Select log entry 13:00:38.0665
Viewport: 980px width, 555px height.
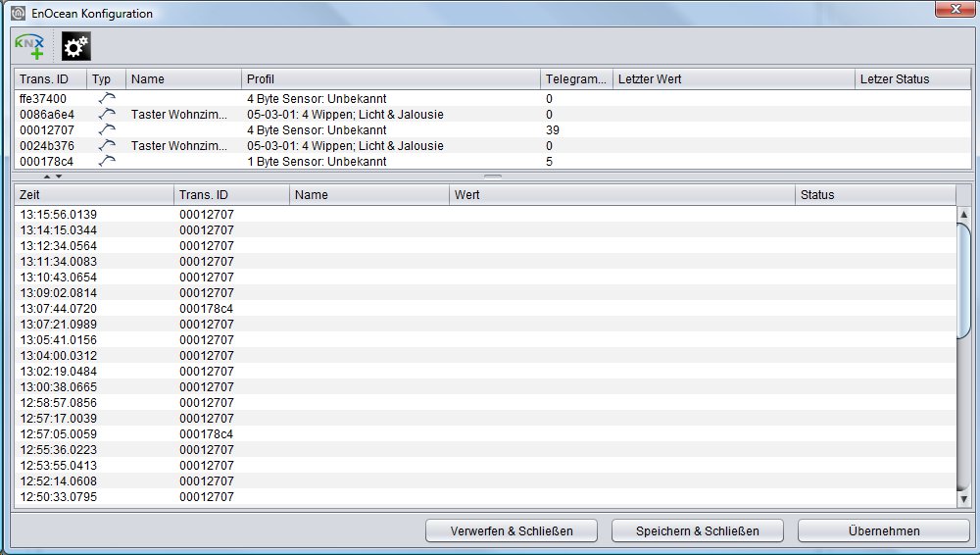coord(486,386)
